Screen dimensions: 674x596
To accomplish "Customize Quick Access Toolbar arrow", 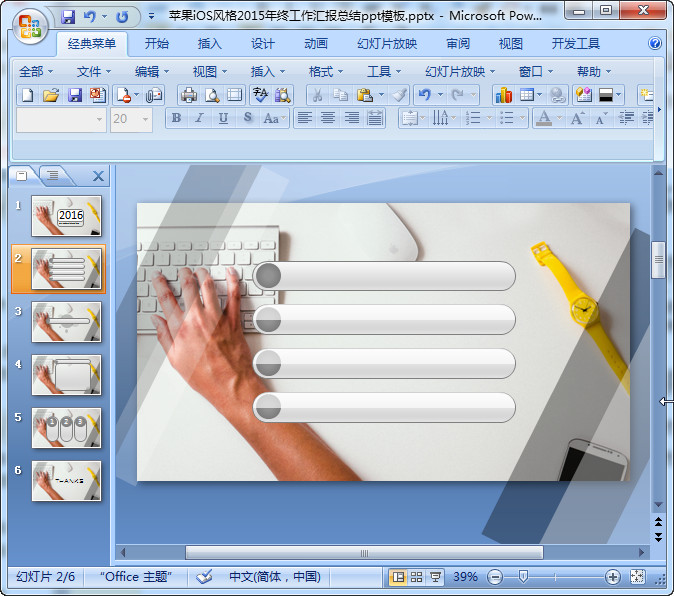I will point(151,16).
